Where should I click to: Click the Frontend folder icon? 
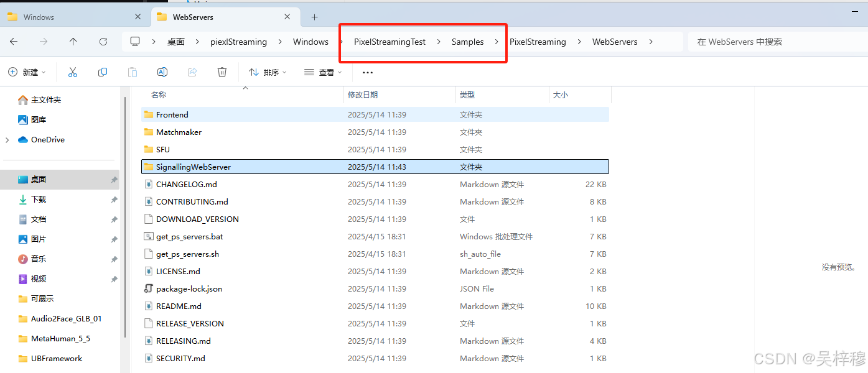[148, 114]
